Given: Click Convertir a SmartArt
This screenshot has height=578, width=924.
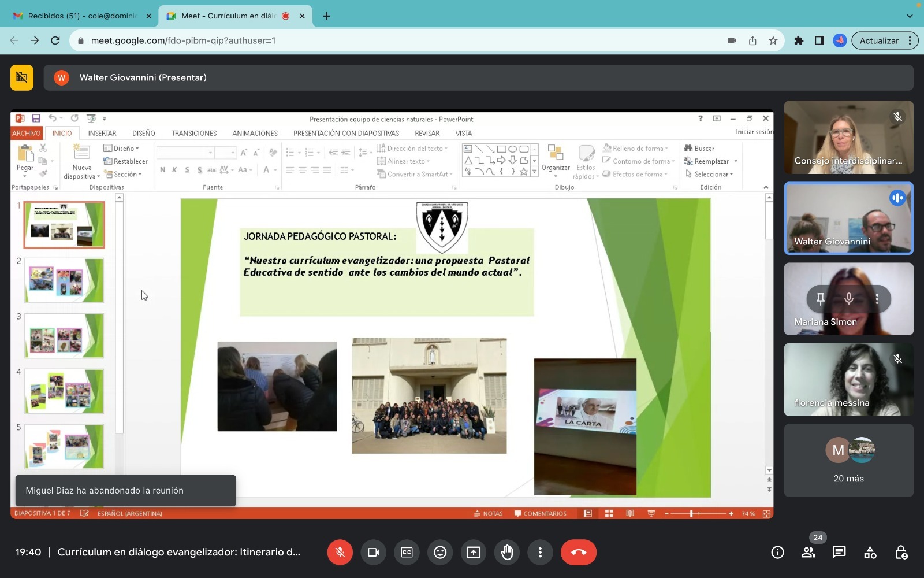Looking at the screenshot, I should (415, 174).
